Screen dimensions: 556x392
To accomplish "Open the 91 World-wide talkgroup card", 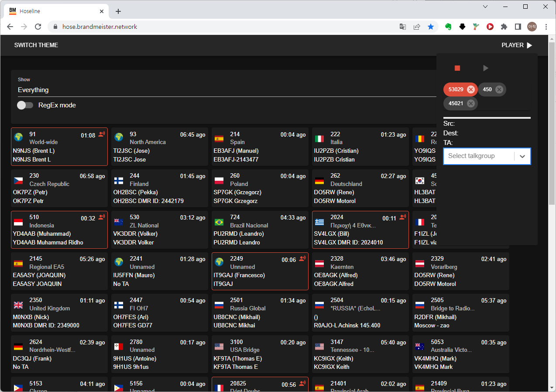I will click(59, 147).
